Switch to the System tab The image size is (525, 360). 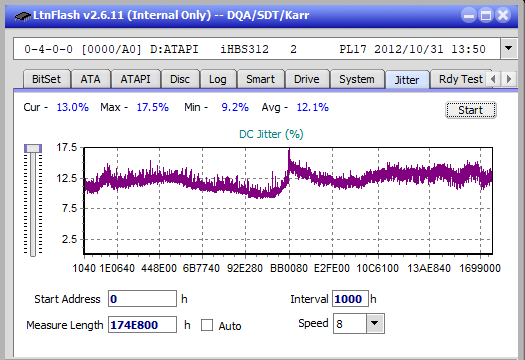click(x=357, y=79)
